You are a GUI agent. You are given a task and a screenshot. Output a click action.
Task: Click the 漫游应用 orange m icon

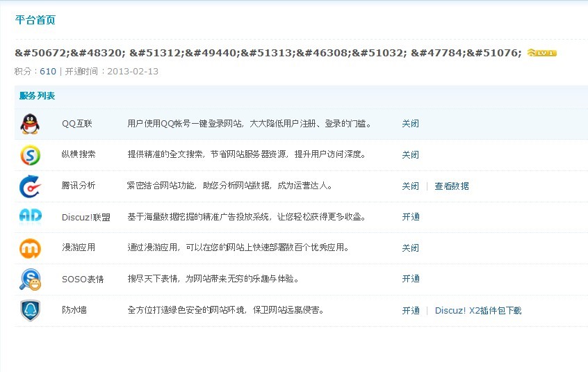click(x=30, y=248)
